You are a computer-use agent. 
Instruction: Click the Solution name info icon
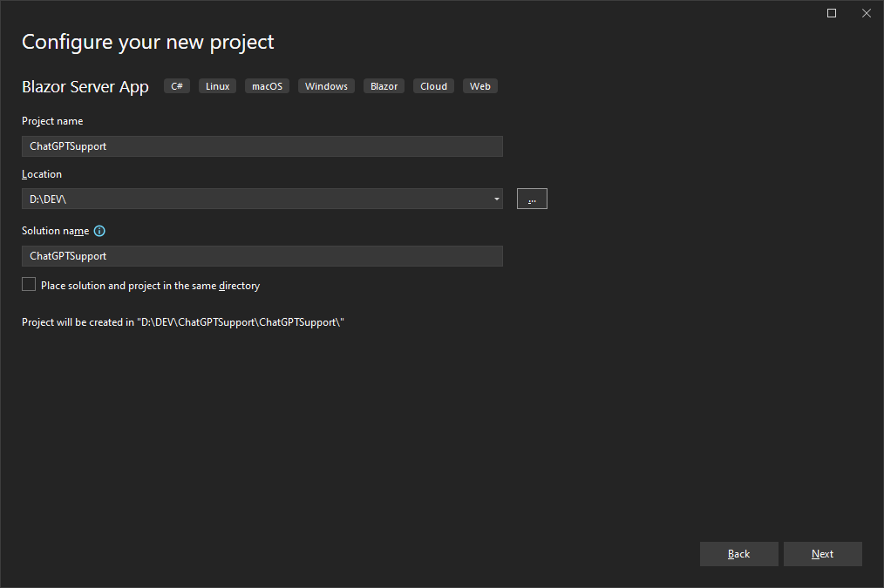click(99, 231)
